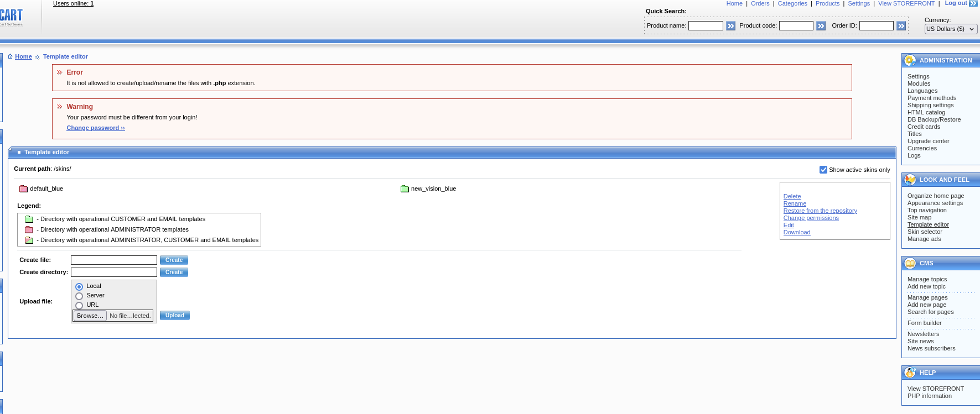Select the URL upload radio button
980x414 pixels.
coord(79,306)
